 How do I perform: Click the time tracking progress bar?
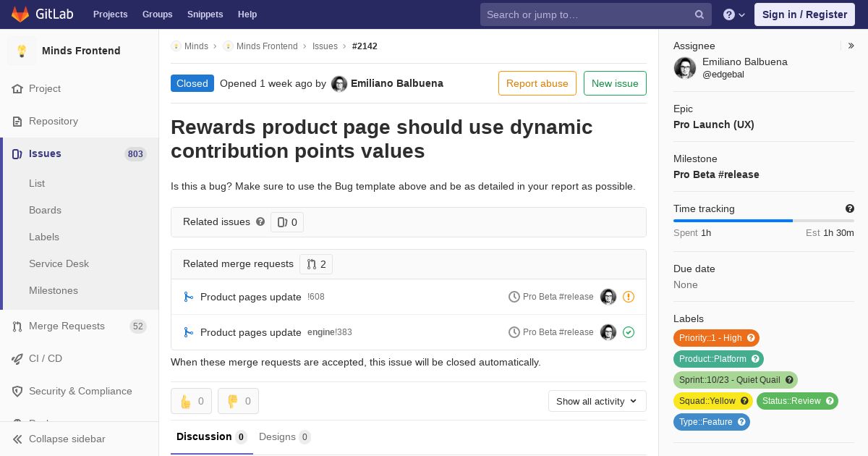764,221
